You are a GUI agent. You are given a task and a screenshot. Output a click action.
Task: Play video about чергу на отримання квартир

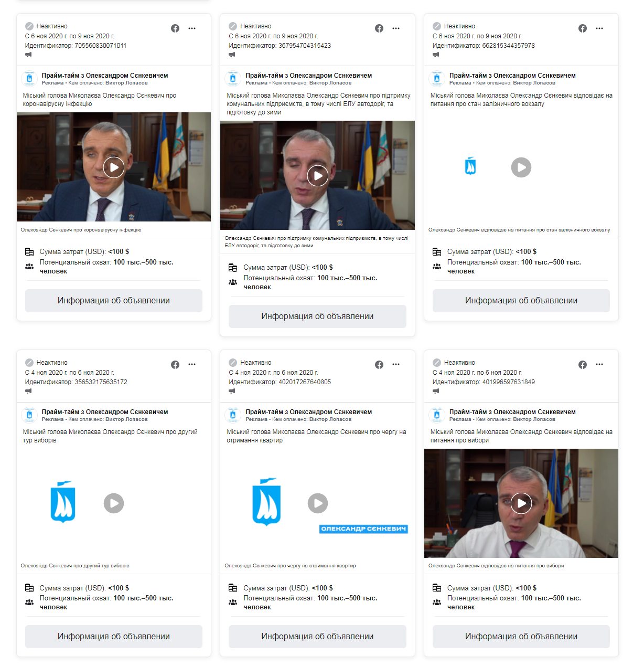pos(318,503)
